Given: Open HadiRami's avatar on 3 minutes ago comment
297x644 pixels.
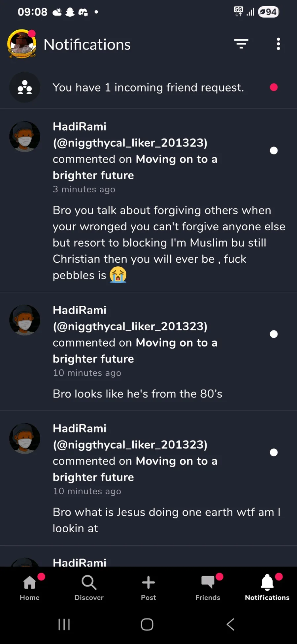Looking at the screenshot, I should (x=25, y=136).
